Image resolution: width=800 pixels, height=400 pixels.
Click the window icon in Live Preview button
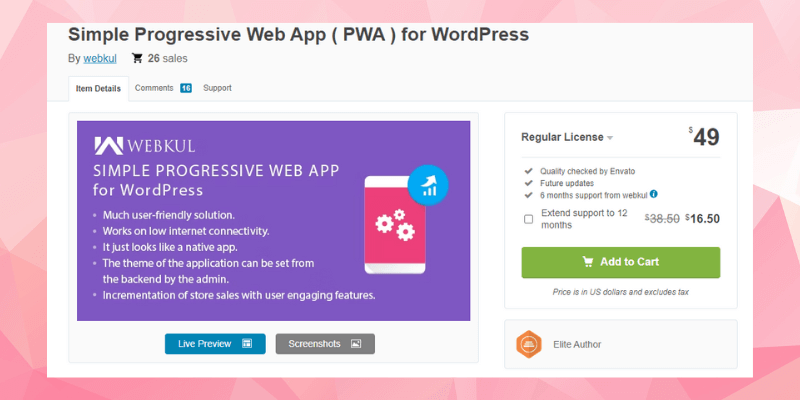247,344
